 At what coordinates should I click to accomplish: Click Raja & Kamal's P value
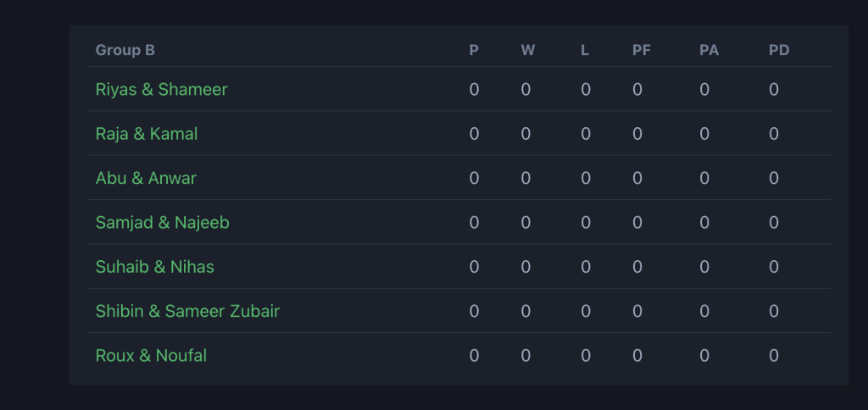point(474,134)
